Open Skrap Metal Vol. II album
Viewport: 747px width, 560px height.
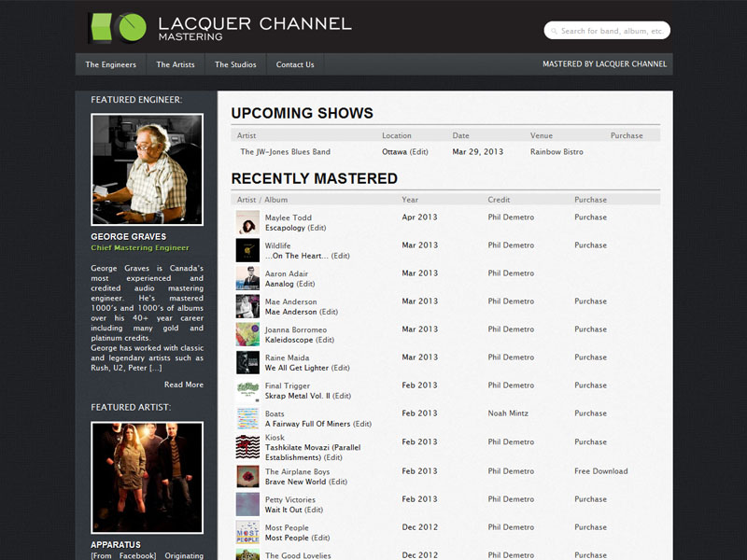pos(297,396)
